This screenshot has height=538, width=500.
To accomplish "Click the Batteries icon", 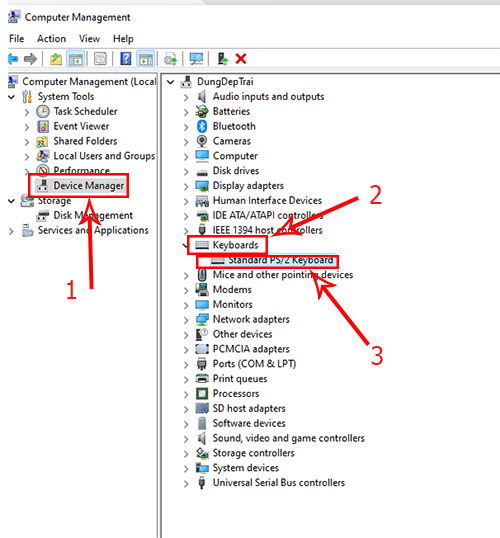I will [202, 111].
